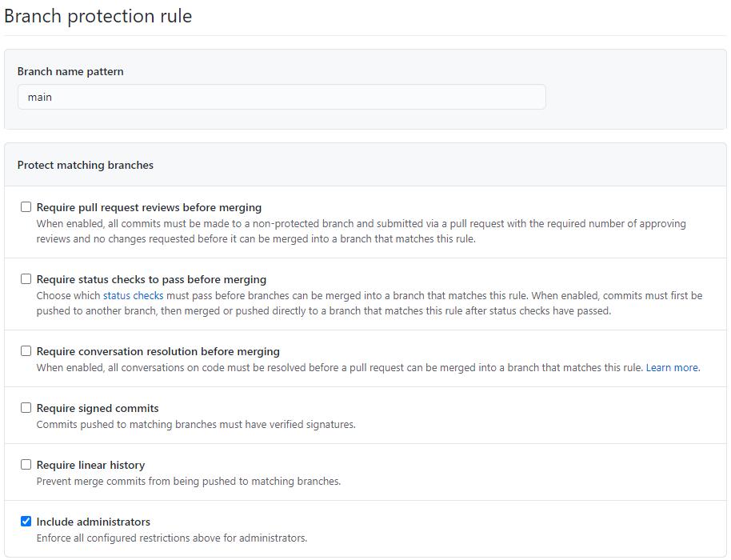731x560 pixels.
Task: Check the Require status checks box
Action: click(x=26, y=279)
